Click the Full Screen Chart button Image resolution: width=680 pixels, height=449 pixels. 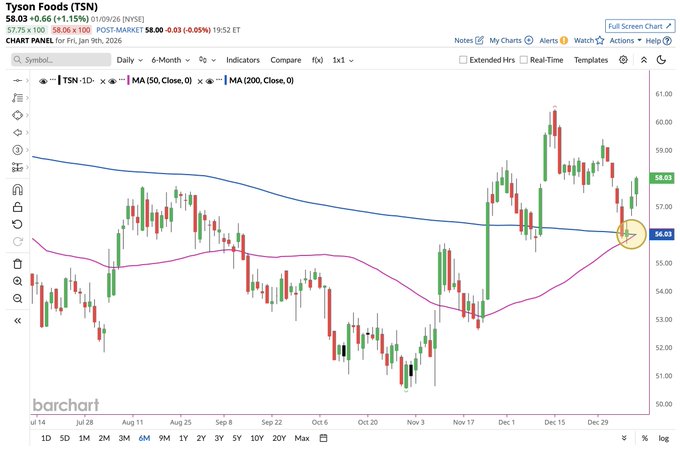(640, 26)
